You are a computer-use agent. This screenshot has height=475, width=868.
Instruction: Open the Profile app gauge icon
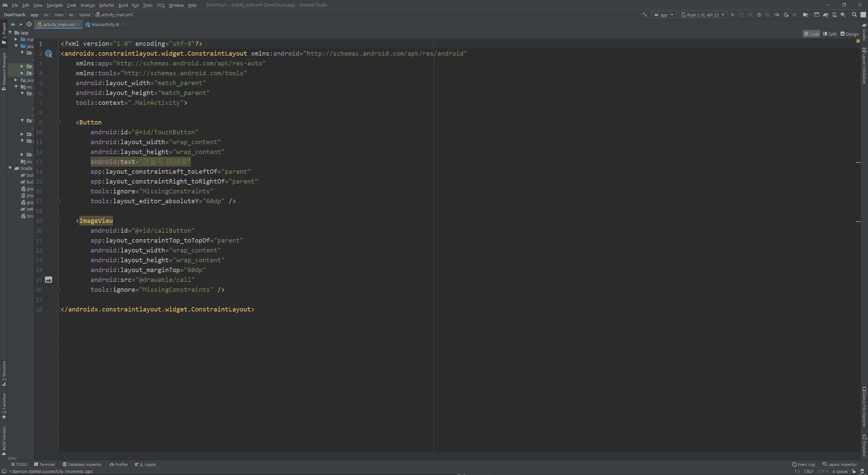coord(777,15)
